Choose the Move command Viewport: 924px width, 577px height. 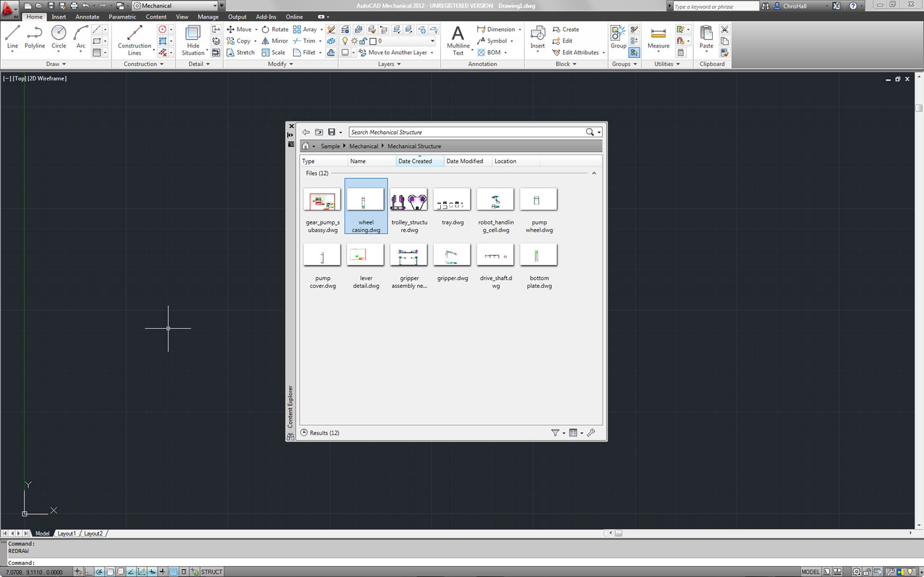click(x=239, y=29)
